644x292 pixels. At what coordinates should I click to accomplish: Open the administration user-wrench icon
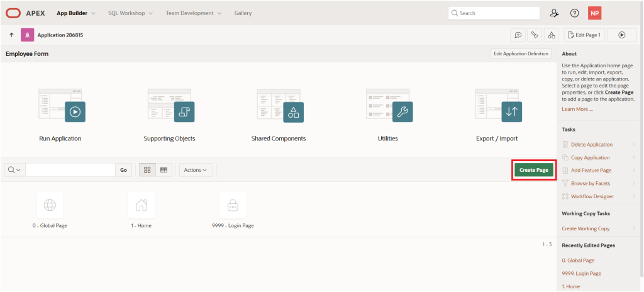click(555, 13)
